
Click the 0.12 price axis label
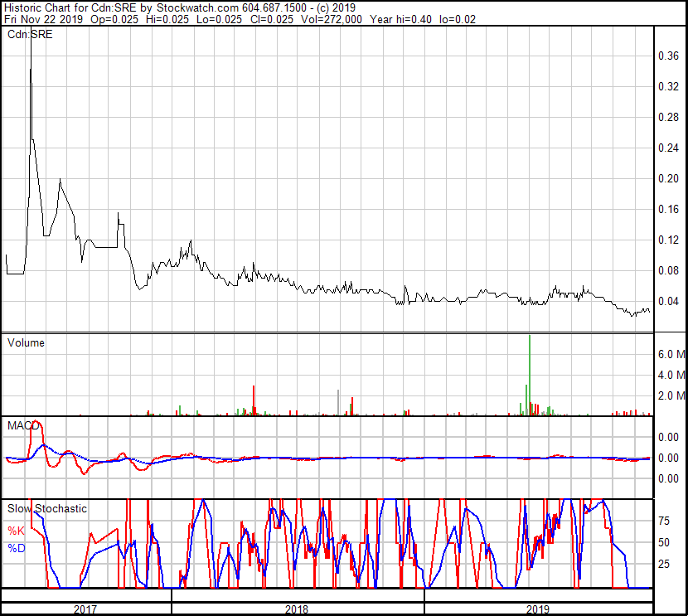(668, 240)
